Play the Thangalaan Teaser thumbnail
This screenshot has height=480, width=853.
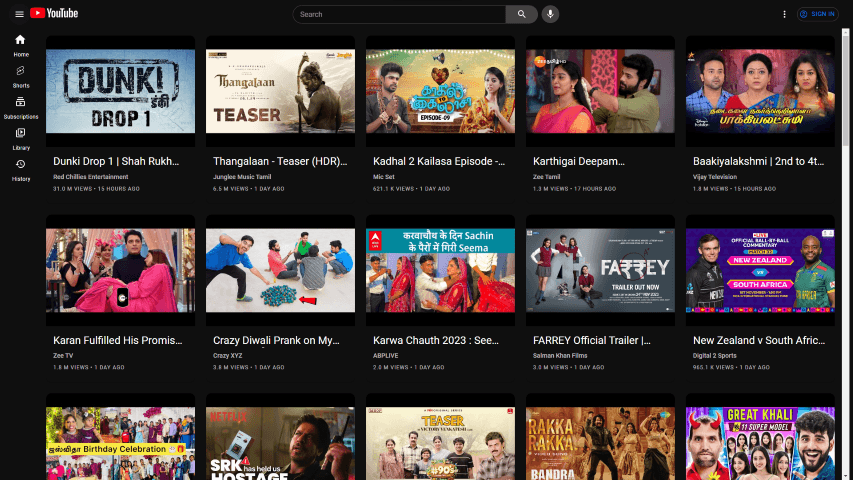click(280, 91)
